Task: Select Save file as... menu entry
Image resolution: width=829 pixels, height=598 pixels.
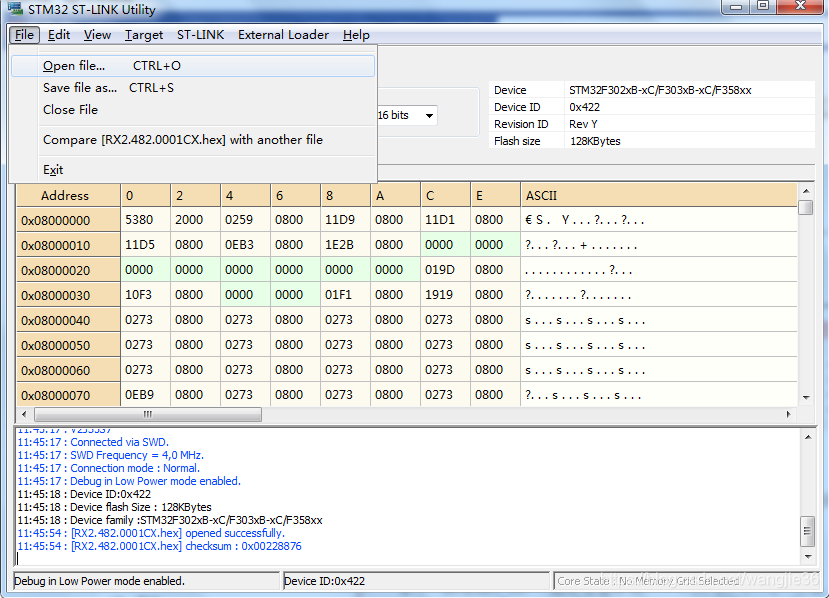Action: tap(80, 88)
